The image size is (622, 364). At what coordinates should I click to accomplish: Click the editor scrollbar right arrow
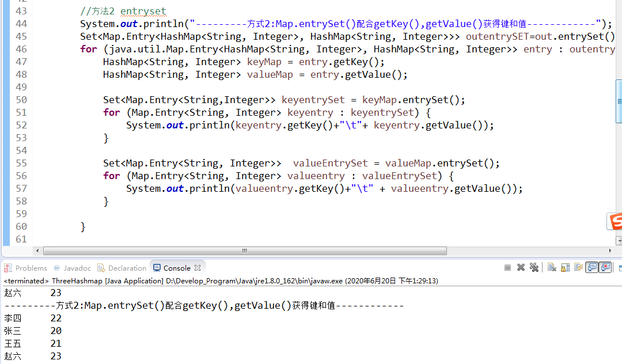pyautogui.click(x=610, y=251)
